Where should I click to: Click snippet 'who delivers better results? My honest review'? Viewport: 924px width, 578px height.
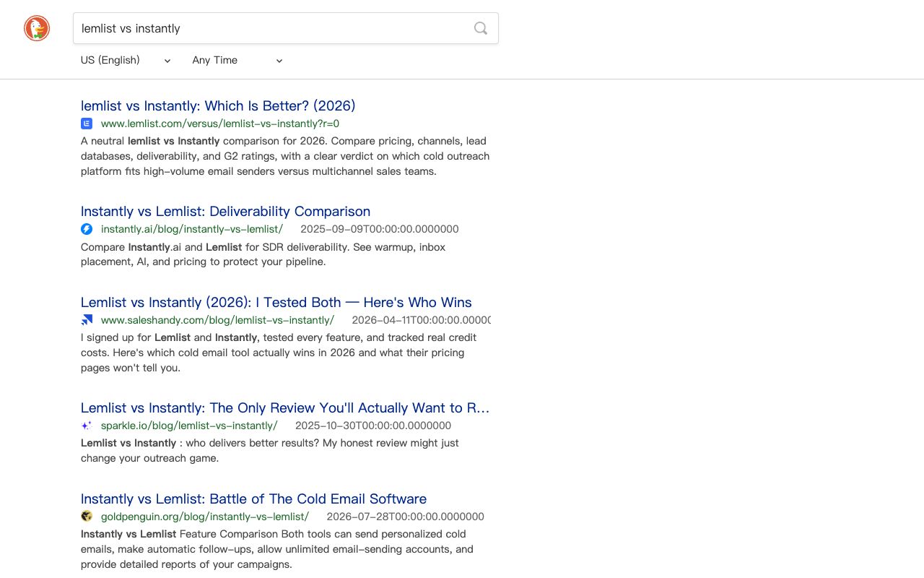coord(270,450)
